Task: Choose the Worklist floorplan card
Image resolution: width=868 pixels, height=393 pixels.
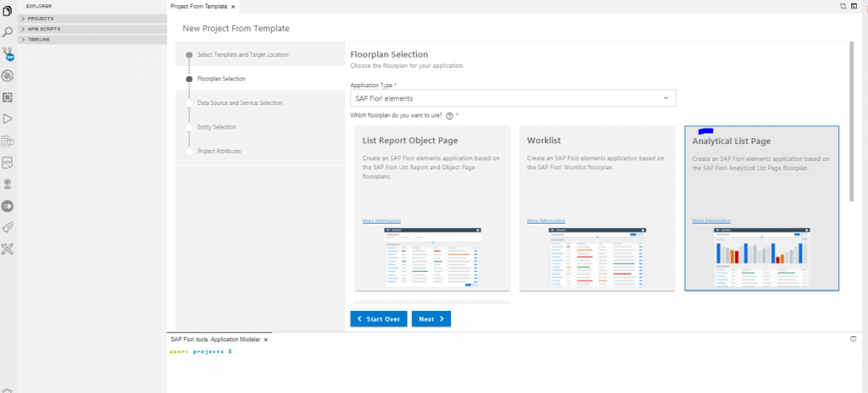Action: (x=597, y=208)
